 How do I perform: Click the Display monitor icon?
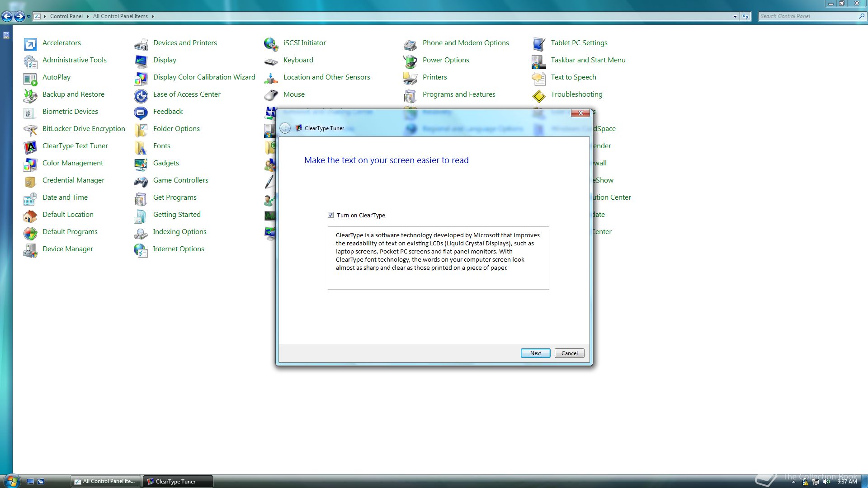(x=141, y=61)
